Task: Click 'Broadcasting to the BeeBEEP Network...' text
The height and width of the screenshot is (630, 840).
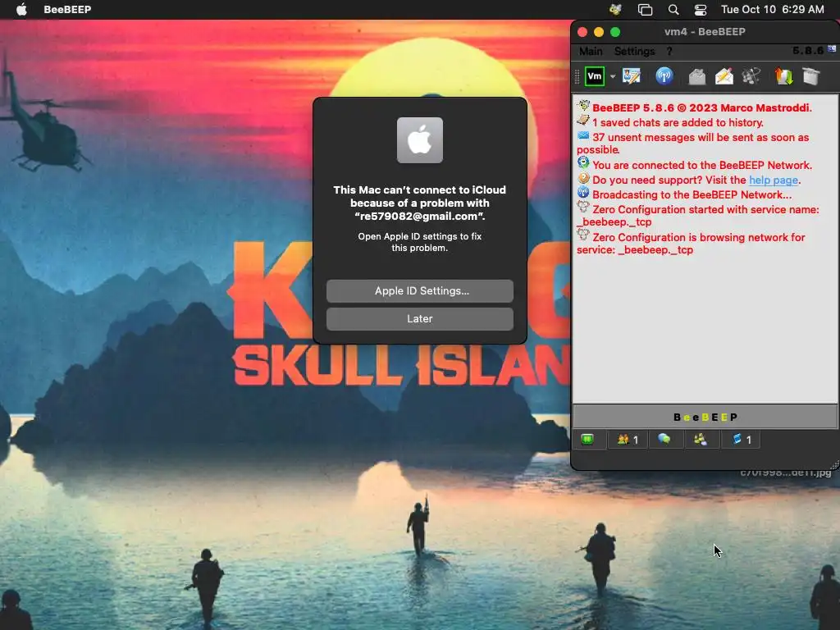Action: 692,194
